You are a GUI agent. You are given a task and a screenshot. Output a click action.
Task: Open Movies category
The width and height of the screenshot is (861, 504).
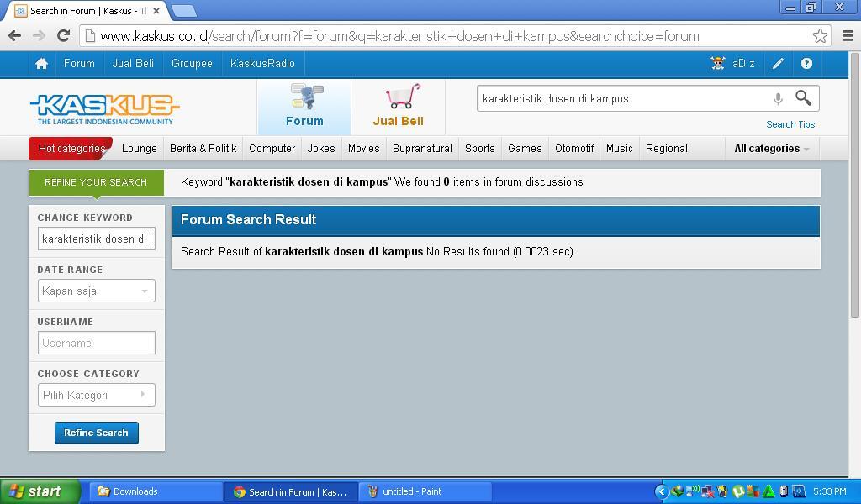pyautogui.click(x=363, y=149)
